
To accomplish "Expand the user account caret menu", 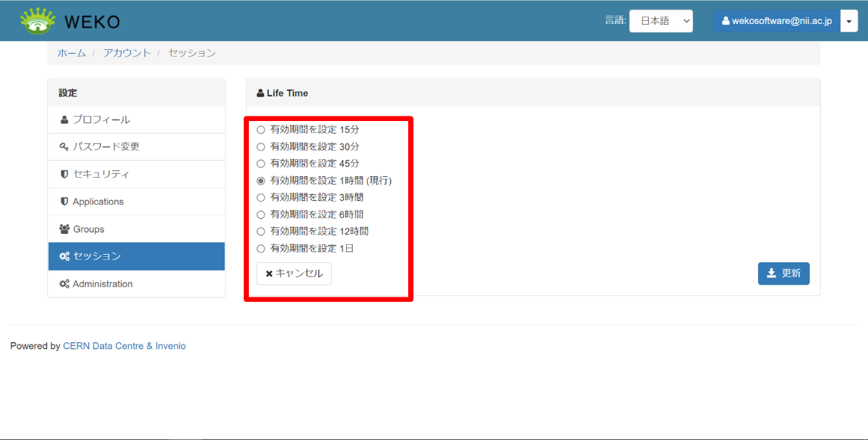I will 849,22.
